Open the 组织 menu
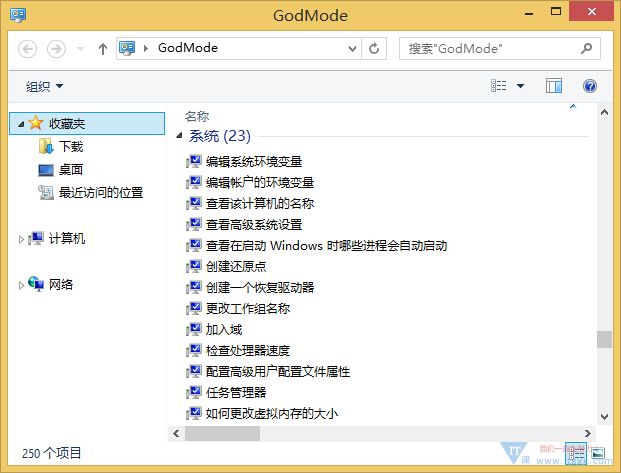621x473 pixels. pos(44,86)
